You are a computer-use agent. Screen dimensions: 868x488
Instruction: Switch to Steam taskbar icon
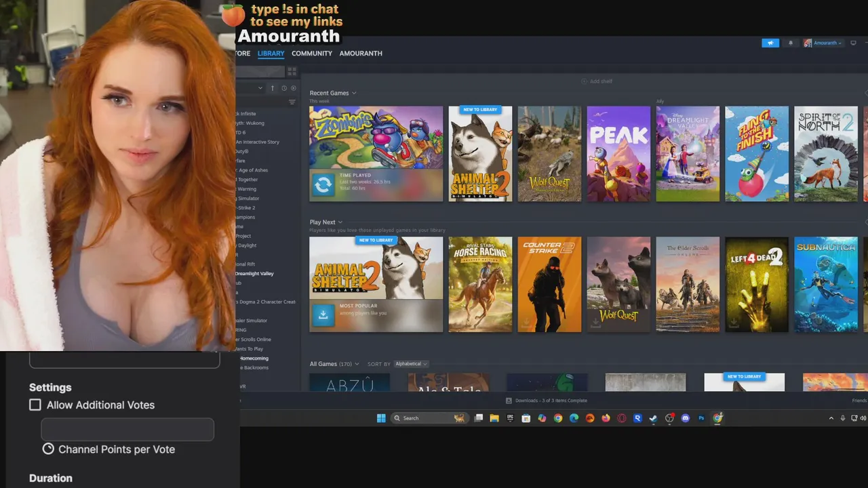point(653,418)
